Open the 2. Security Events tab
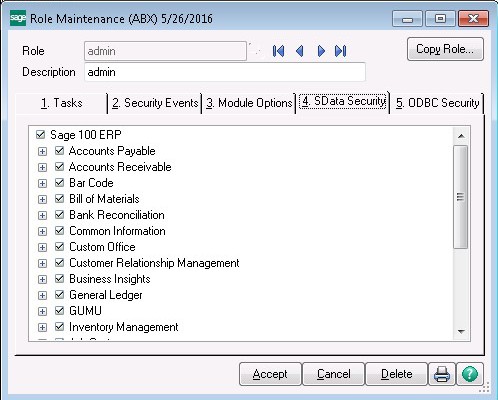 pyautogui.click(x=155, y=103)
